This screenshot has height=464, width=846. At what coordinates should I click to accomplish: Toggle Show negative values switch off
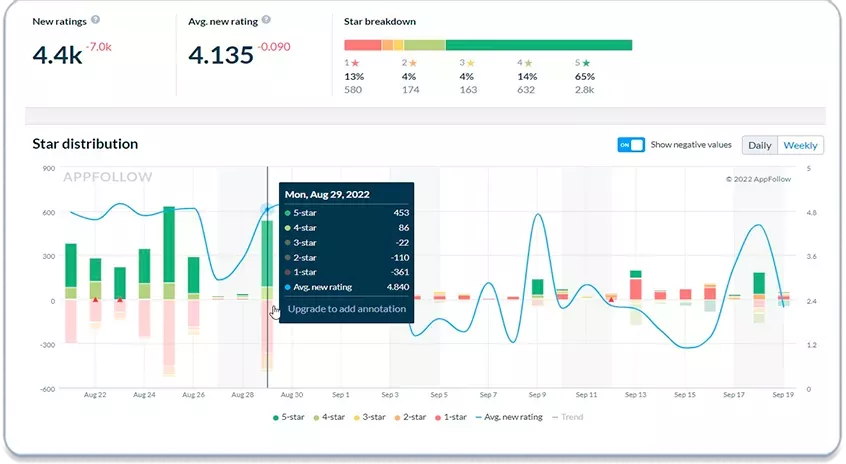pos(631,145)
